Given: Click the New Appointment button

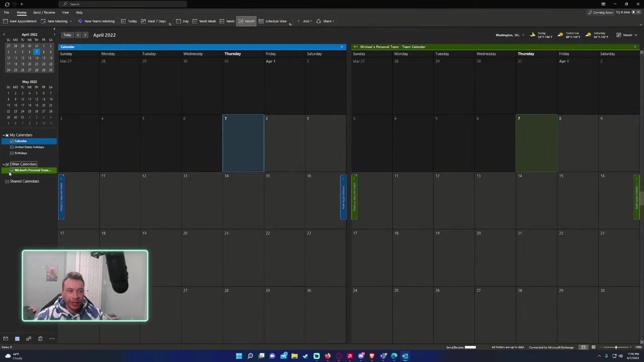Looking at the screenshot, I should pyautogui.click(x=20, y=21).
